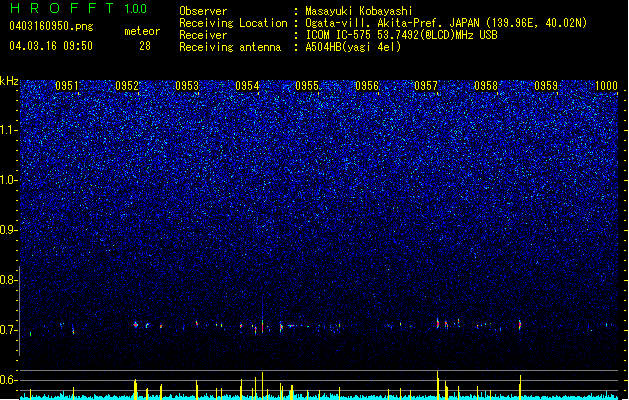Select the filename 0403160950.png

[x=51, y=26]
